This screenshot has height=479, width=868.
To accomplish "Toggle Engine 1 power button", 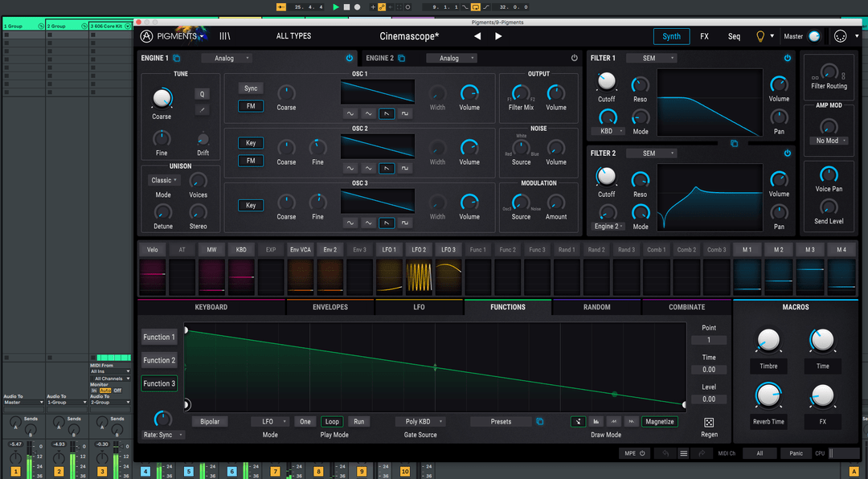I will point(350,58).
